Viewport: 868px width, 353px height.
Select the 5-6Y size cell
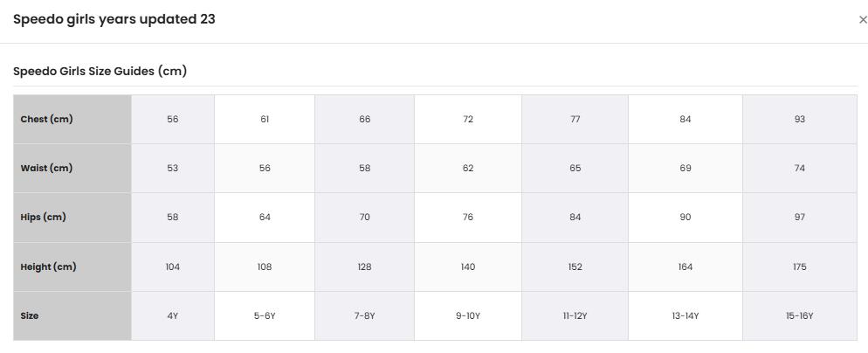265,316
